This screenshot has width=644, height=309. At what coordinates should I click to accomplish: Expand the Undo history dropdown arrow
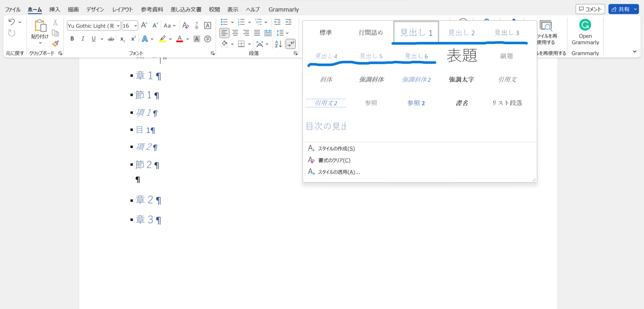click(20, 22)
